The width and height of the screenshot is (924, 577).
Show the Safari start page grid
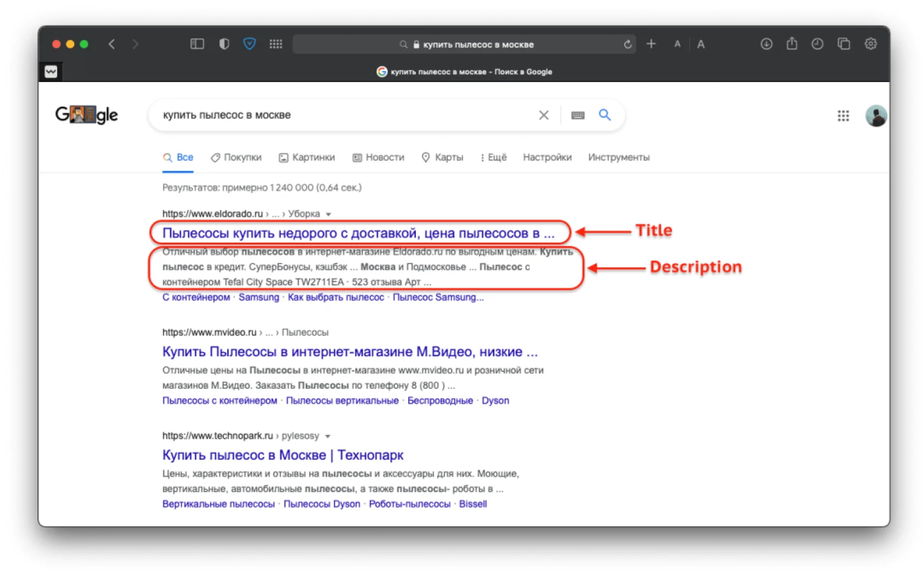pyautogui.click(x=276, y=44)
